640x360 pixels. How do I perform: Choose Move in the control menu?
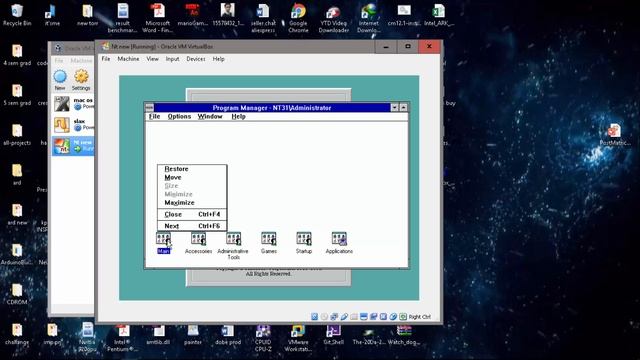[192, 178]
